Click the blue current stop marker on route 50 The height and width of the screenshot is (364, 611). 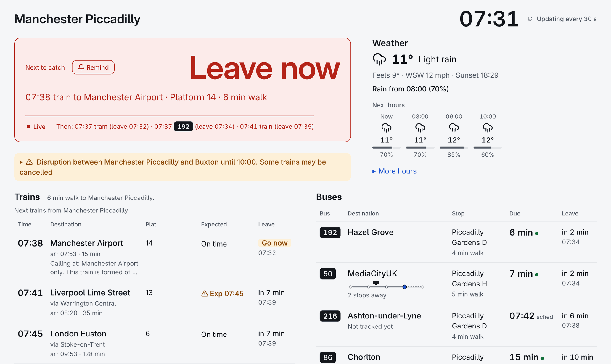[x=405, y=287]
